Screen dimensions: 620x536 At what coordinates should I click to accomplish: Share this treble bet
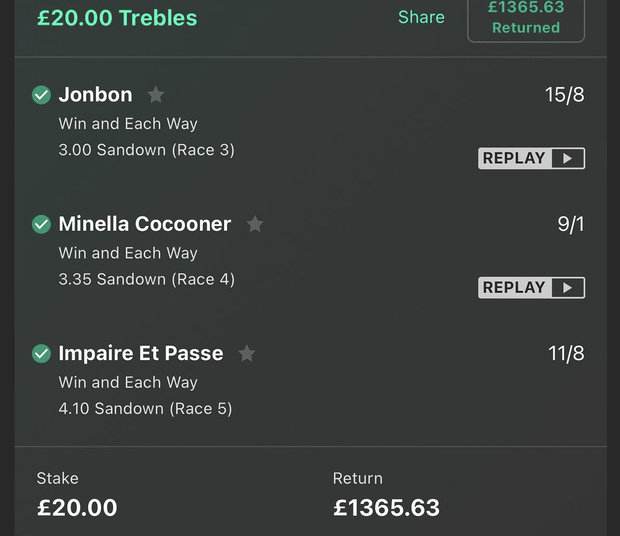pyautogui.click(x=421, y=18)
